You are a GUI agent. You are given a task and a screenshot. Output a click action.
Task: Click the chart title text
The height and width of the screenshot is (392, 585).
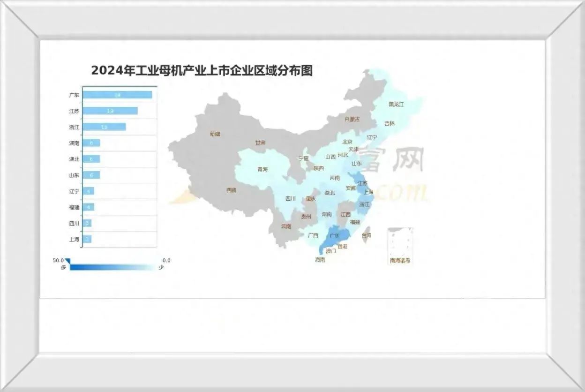click(x=203, y=71)
